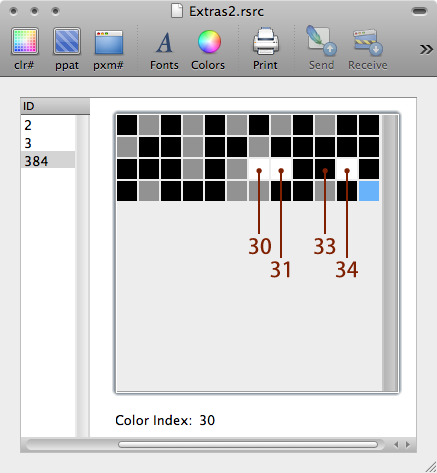Open the ppat pattern editor

click(x=67, y=49)
